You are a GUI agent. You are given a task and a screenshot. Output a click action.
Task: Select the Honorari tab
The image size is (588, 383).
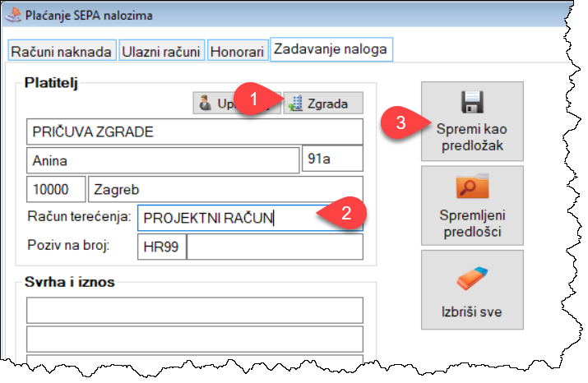click(x=238, y=51)
